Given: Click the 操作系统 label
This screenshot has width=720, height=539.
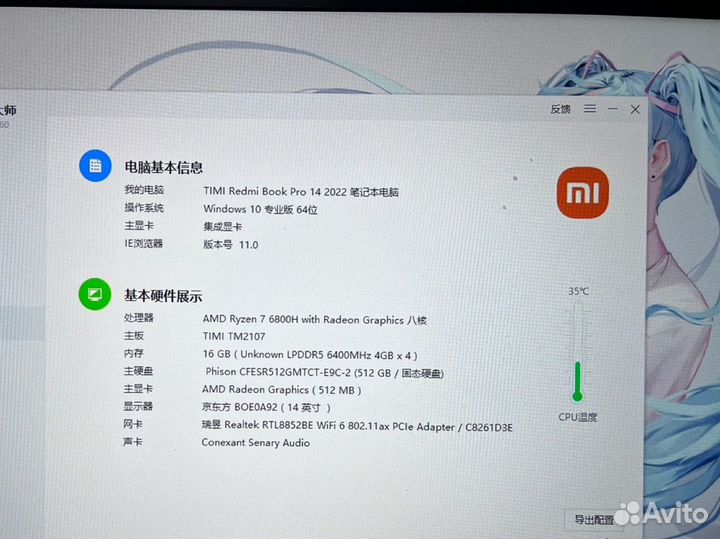Looking at the screenshot, I should [x=144, y=208].
